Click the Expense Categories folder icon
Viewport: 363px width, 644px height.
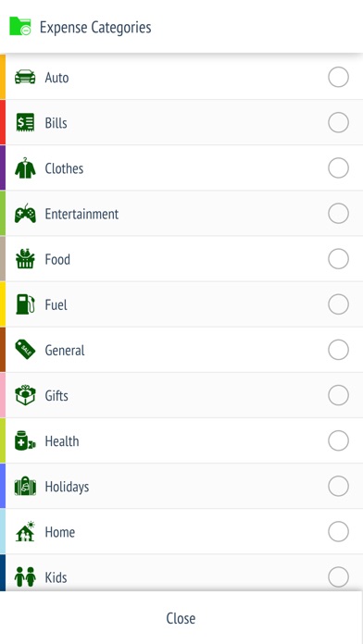20,26
